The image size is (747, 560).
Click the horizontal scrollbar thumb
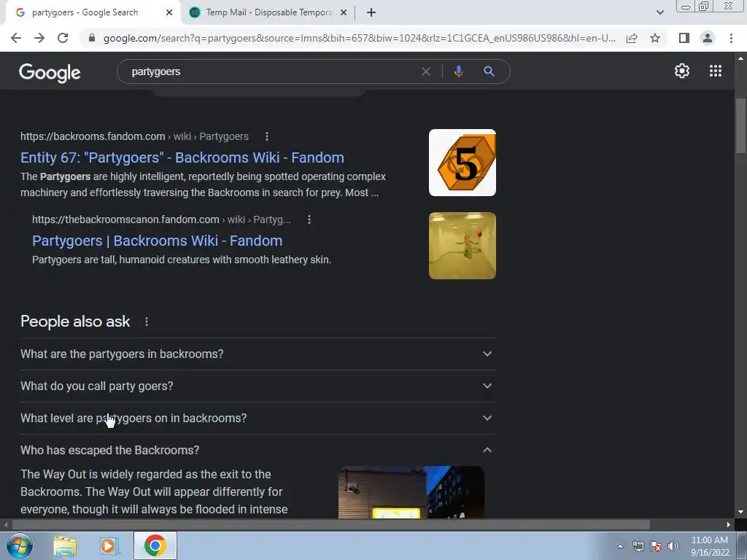(331, 525)
